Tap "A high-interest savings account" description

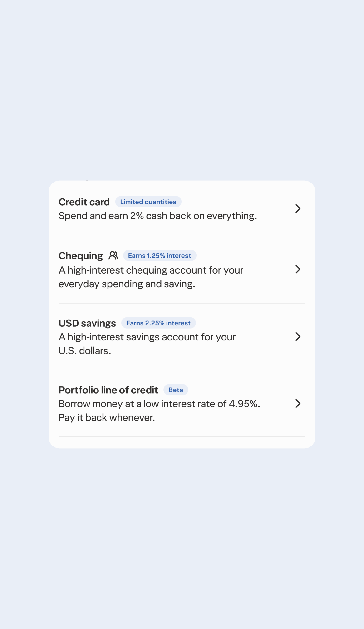147,337
